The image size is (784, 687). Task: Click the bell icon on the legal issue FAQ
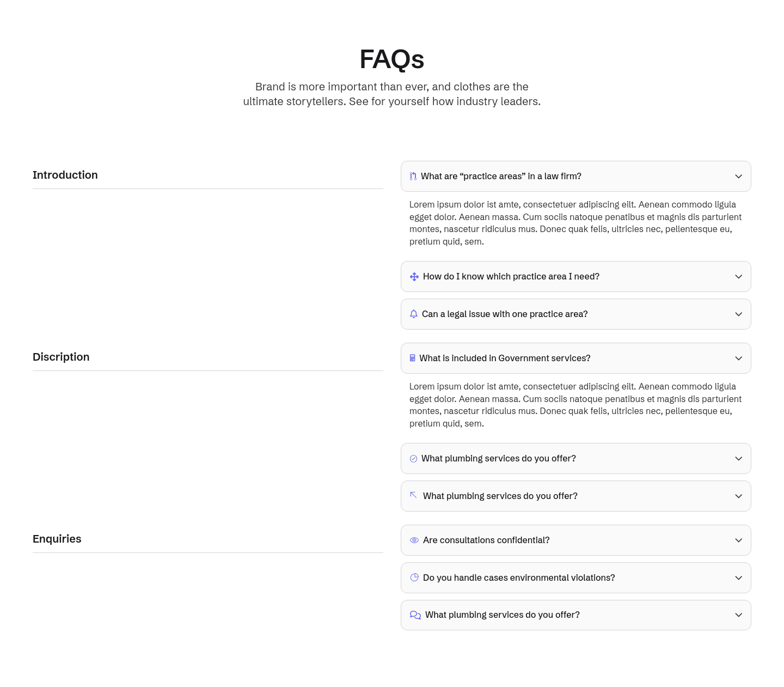[414, 314]
